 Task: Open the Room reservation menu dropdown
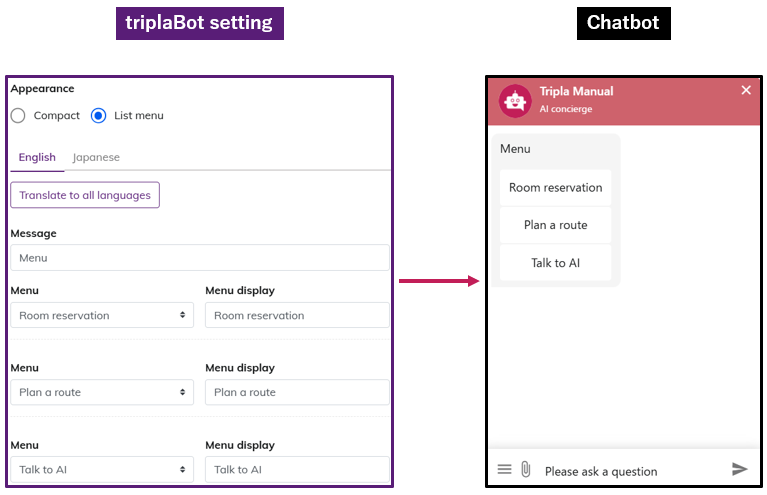[x=102, y=315]
